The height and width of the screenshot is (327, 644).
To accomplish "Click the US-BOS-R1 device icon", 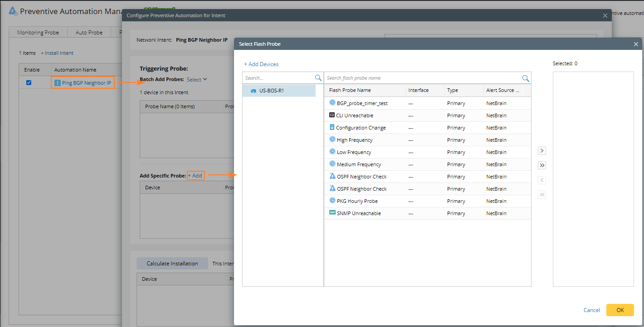I will (254, 91).
